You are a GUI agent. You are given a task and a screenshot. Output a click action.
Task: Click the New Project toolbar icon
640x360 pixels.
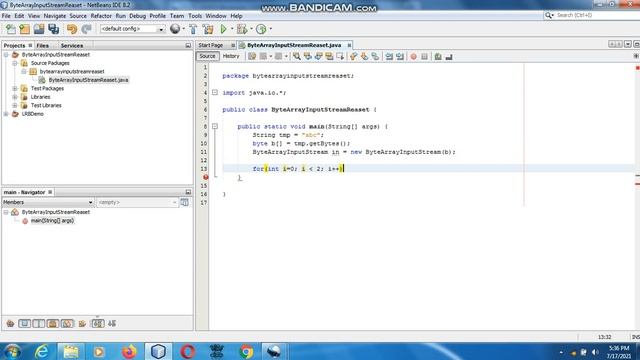(25, 29)
